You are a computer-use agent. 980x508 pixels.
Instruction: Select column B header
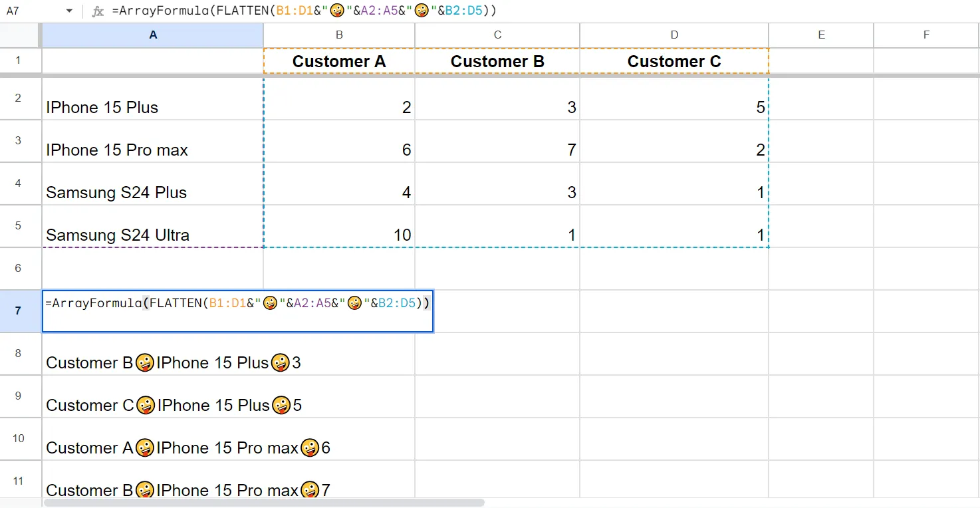point(339,35)
